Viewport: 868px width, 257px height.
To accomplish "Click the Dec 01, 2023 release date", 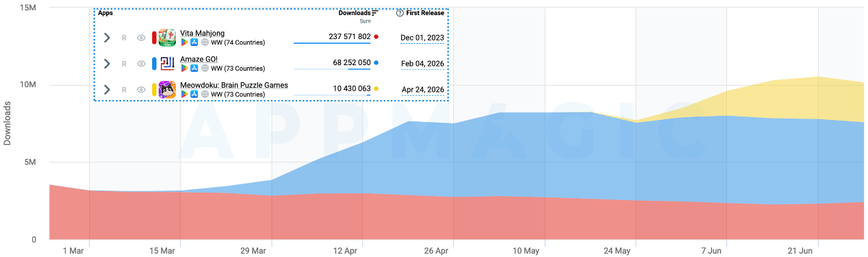I will tap(422, 38).
